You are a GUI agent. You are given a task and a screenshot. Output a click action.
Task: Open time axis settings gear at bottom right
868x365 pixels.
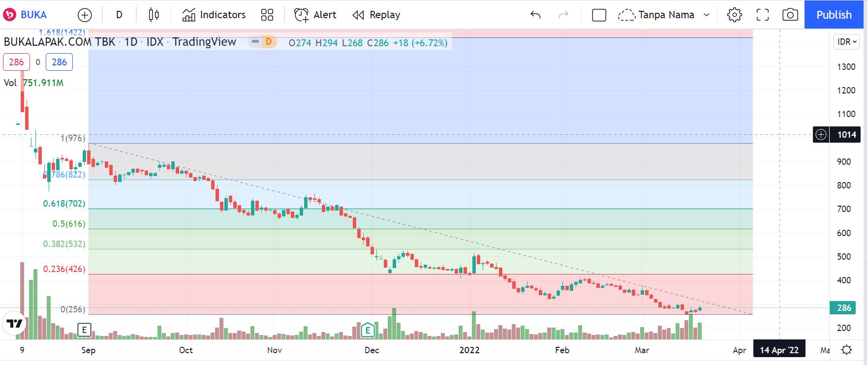click(847, 350)
